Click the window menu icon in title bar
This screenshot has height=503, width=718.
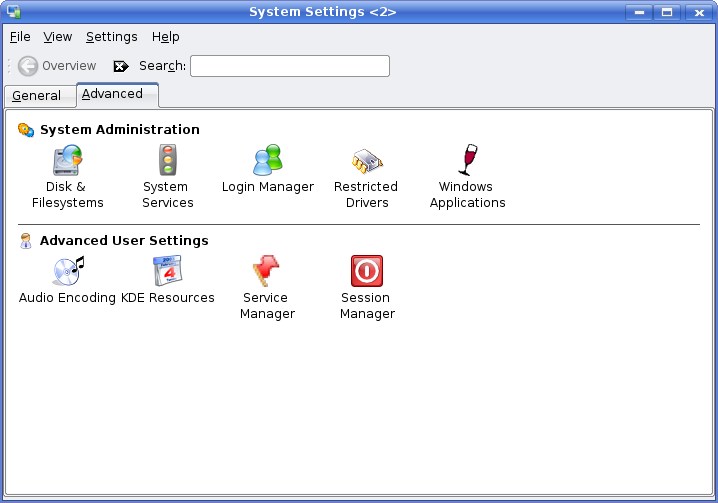[13, 12]
